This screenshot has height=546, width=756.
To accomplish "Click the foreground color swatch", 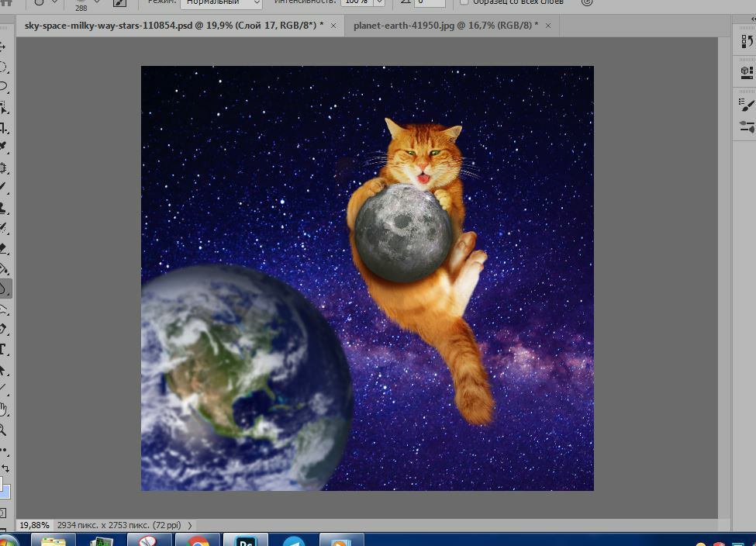I will click(1, 482).
